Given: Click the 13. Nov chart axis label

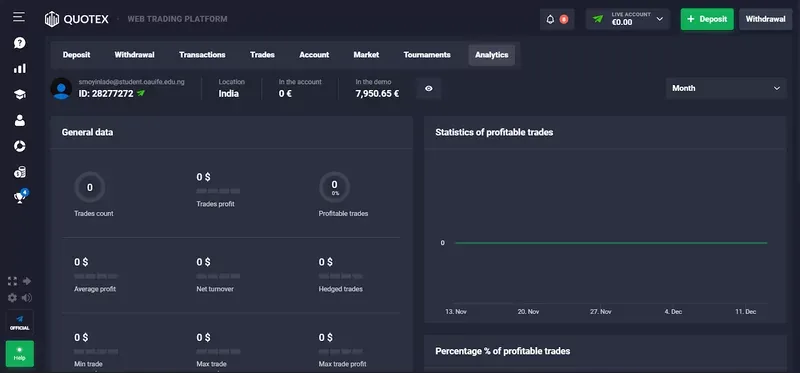Looking at the screenshot, I should click(x=456, y=311).
